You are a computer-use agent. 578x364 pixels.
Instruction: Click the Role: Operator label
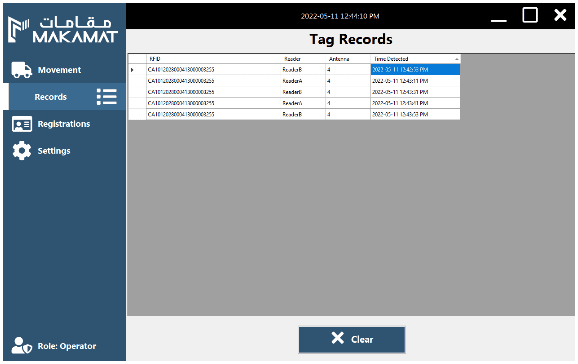(67, 346)
